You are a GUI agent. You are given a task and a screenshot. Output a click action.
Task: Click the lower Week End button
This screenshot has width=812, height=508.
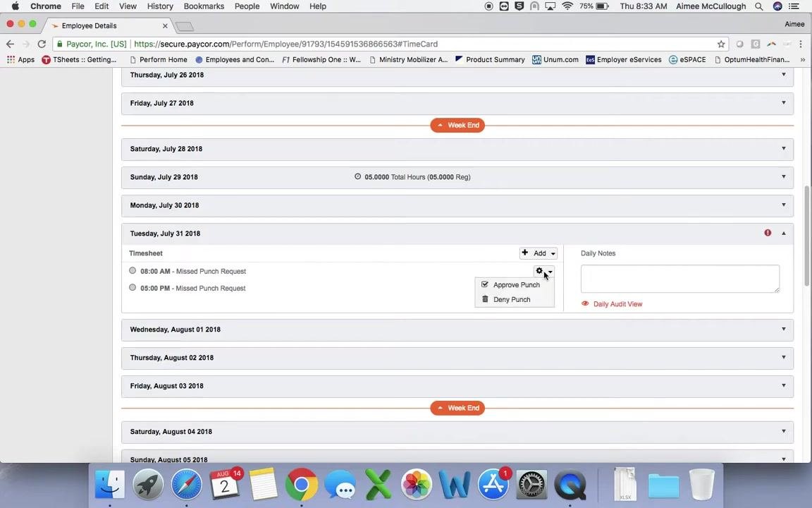457,408
